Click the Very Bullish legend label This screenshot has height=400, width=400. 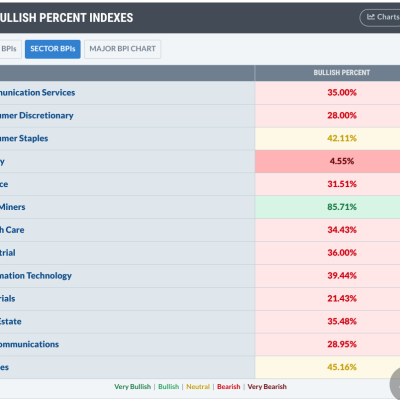132,387
